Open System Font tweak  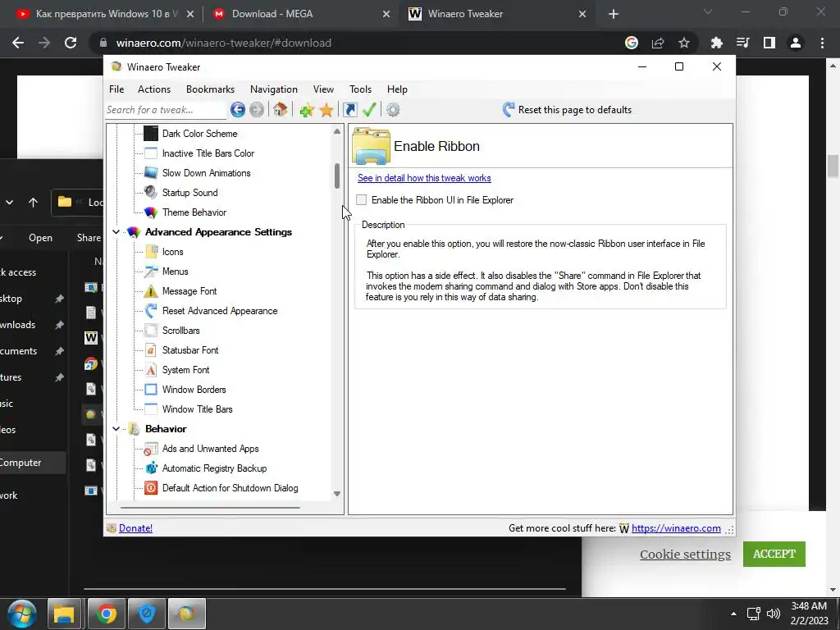click(185, 370)
